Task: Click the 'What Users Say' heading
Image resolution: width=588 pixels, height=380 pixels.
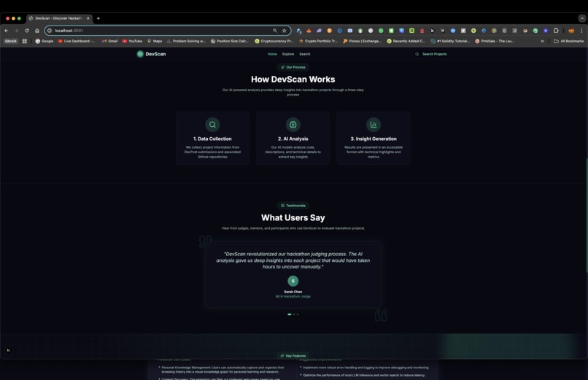Action: click(293, 218)
